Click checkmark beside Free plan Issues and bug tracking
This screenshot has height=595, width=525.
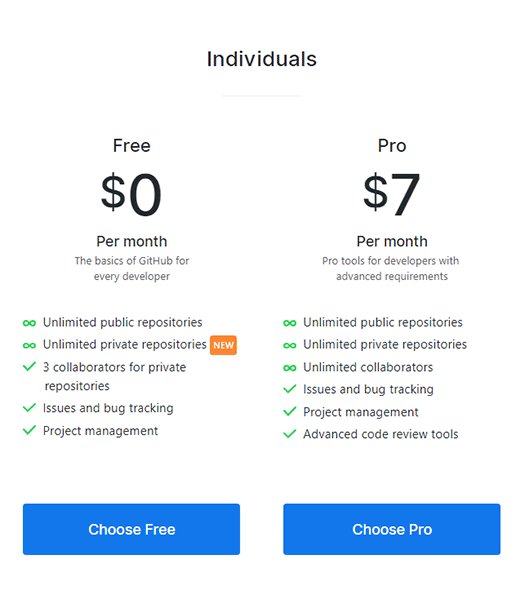[29, 408]
